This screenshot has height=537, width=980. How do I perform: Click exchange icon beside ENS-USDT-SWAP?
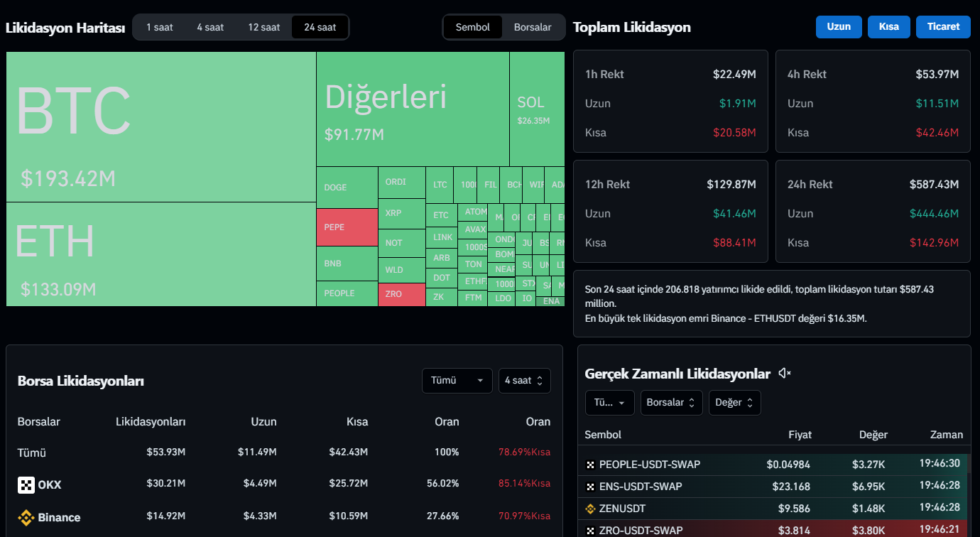590,487
